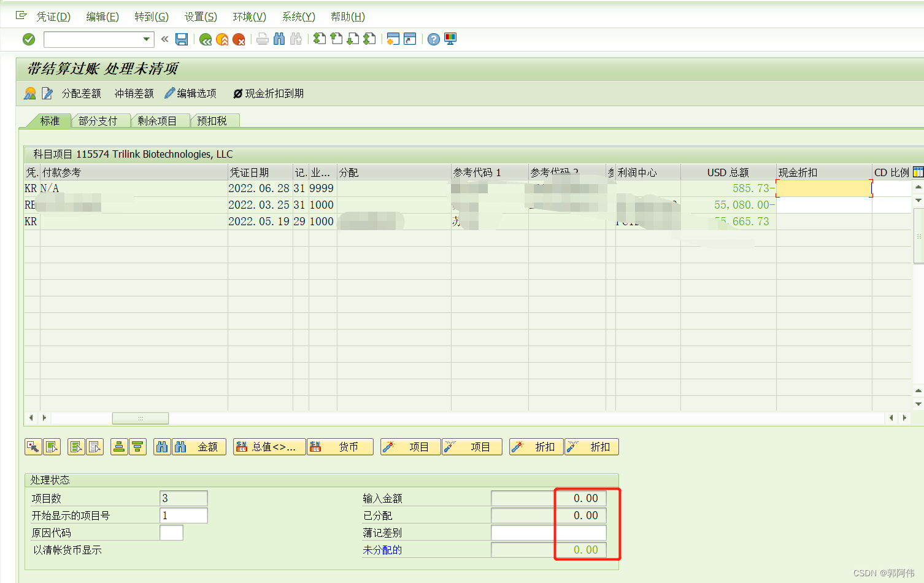Click the 分配差额 button
Image resolution: width=924 pixels, height=583 pixels.
click(x=81, y=93)
